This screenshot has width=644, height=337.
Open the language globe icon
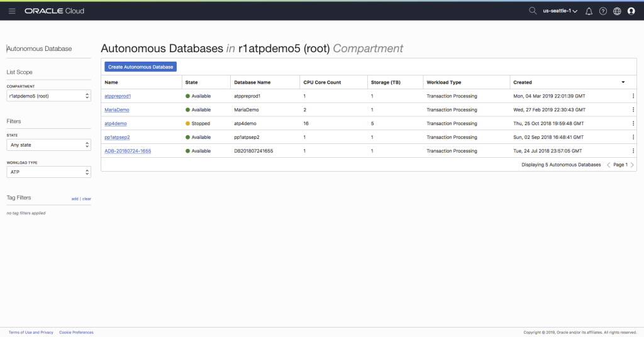point(617,11)
